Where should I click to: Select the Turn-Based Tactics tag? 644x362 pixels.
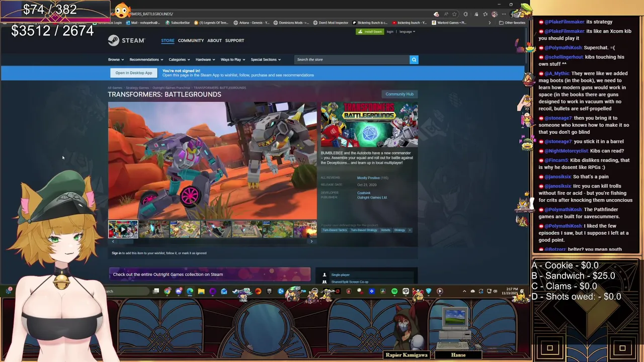335,230
